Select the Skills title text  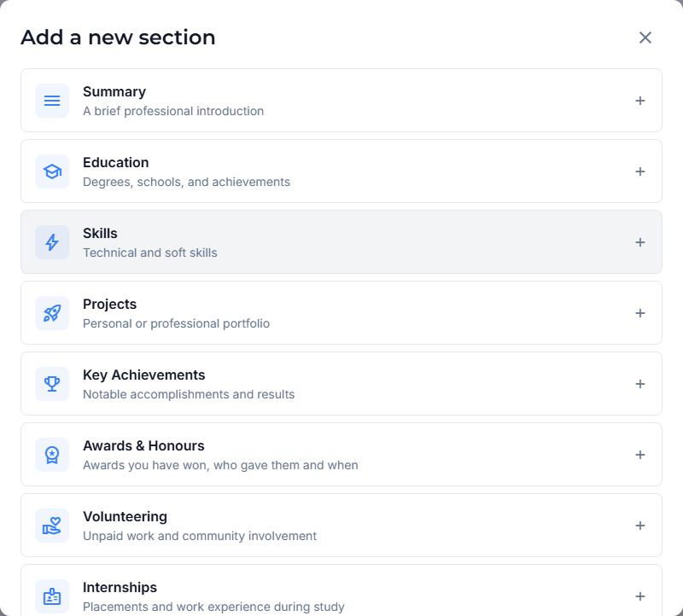pos(100,233)
